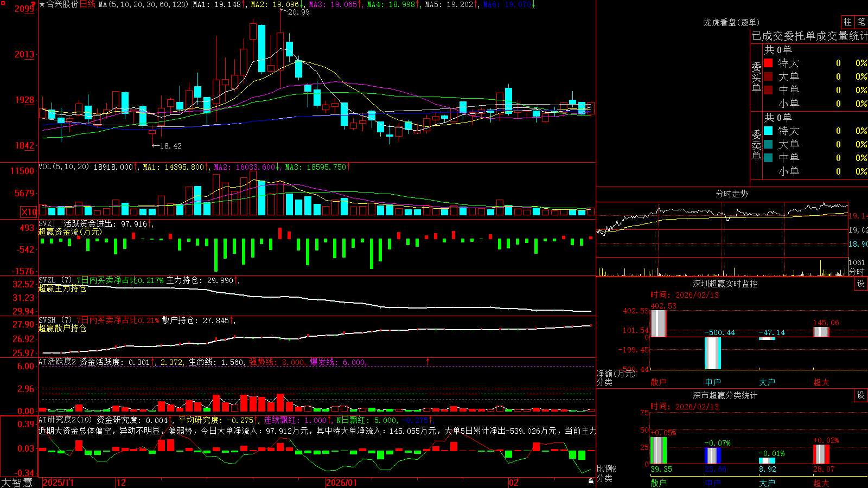Image resolution: width=868 pixels, height=488 pixels.
Task: Click the dark red 中单 buy order swatch
Action: point(768,90)
